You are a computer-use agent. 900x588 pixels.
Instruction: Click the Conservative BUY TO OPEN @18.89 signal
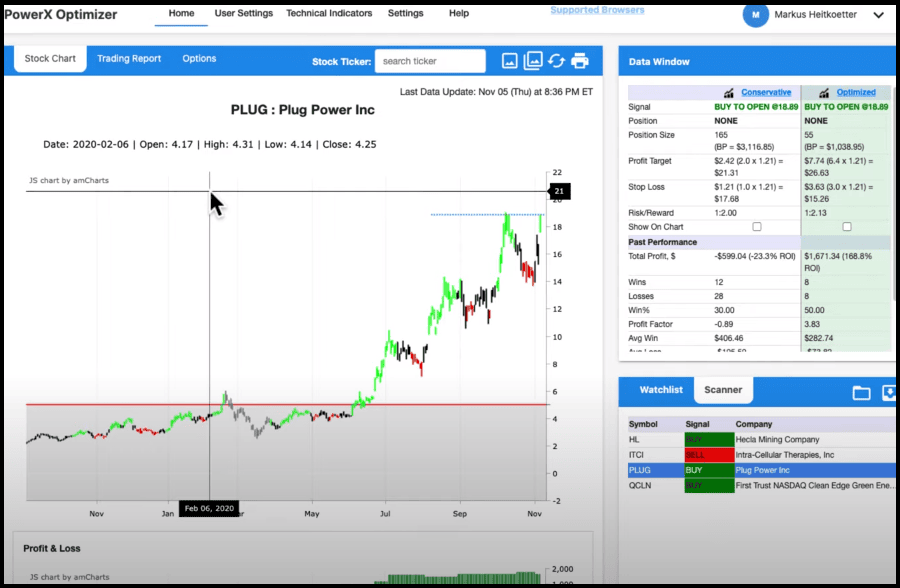pyautogui.click(x=756, y=107)
